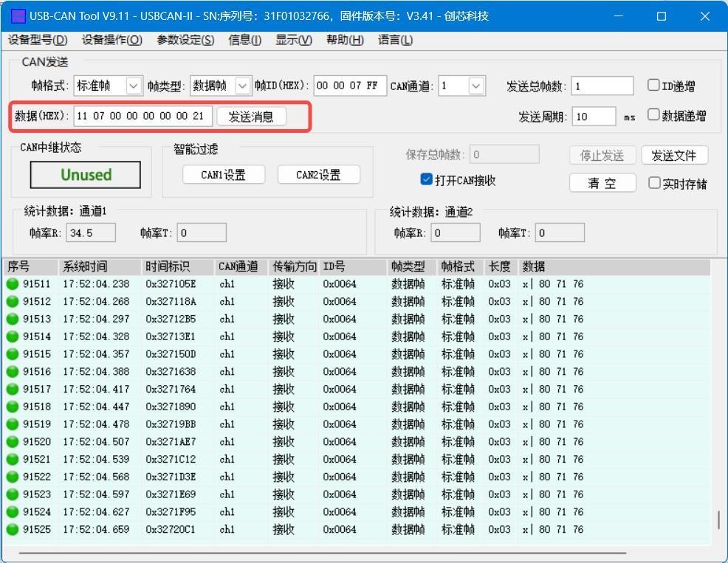Image resolution: width=728 pixels, height=563 pixels.
Task: Click the green status icon of row 91511
Action: click(x=13, y=284)
